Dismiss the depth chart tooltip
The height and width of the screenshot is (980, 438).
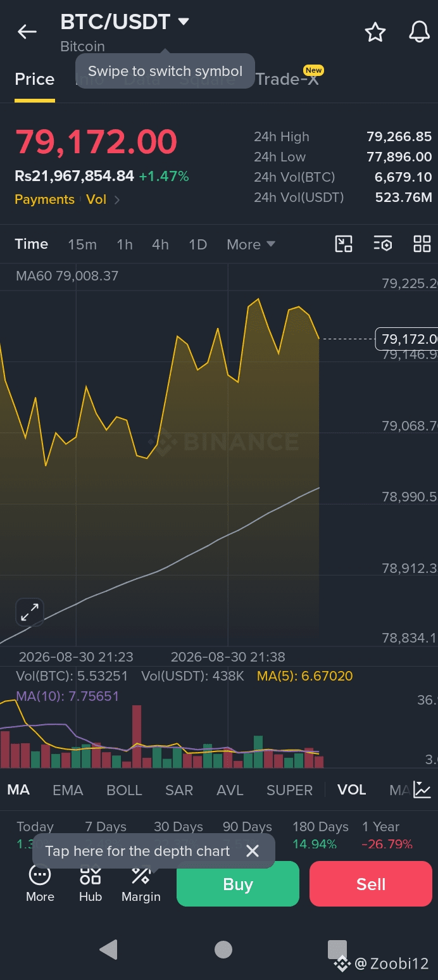[x=253, y=851]
